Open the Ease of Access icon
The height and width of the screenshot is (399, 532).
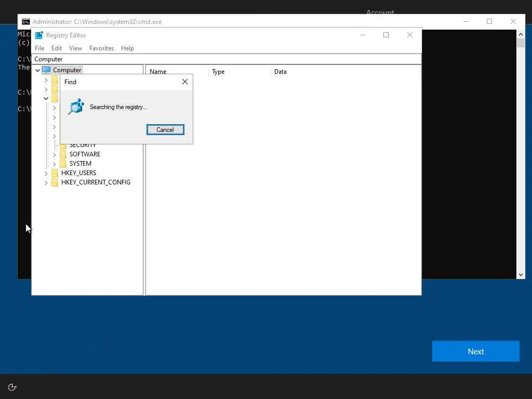point(12,387)
